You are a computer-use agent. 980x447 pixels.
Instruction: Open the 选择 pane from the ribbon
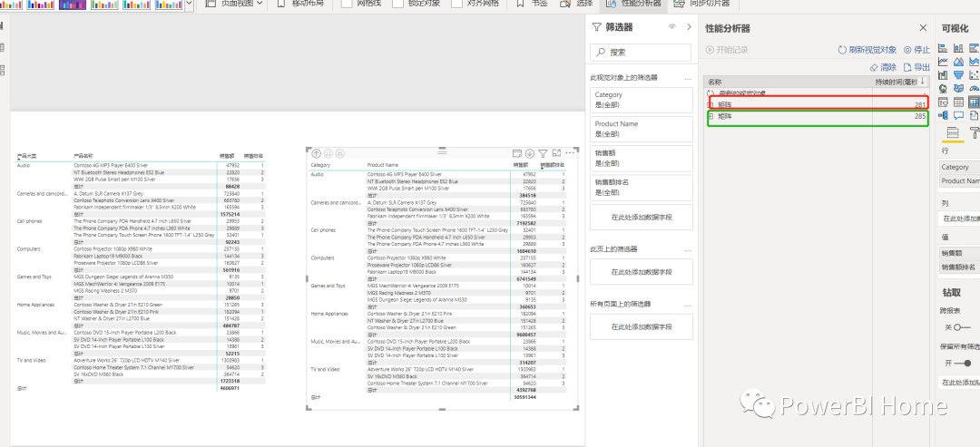click(x=576, y=3)
